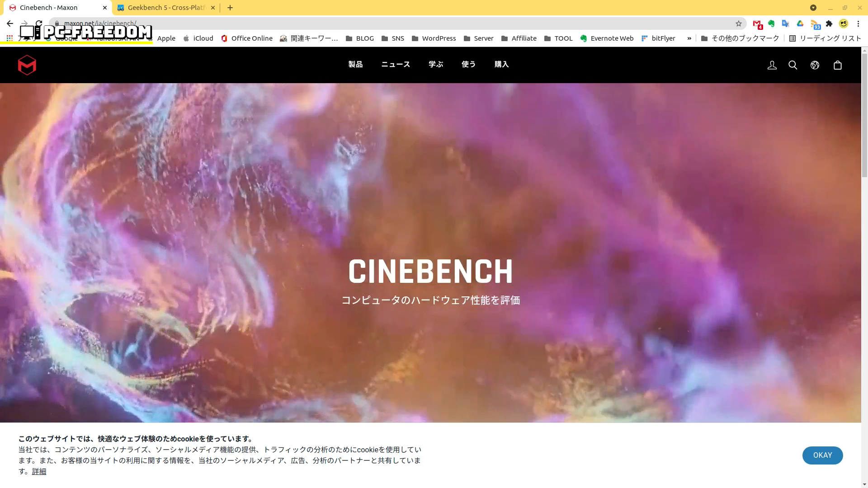The height and width of the screenshot is (488, 868).
Task: Open the 製品 navigation menu
Action: (x=355, y=65)
